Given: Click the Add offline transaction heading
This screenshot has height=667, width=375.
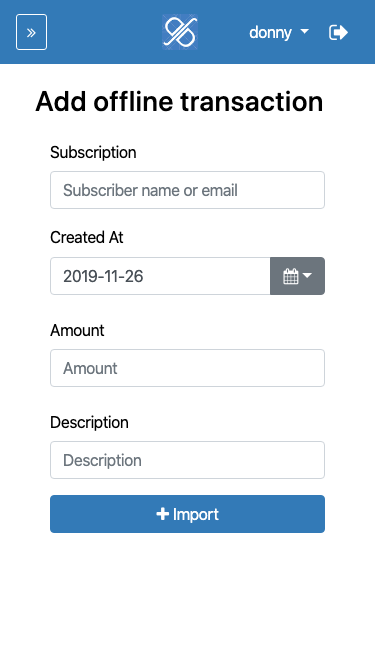Looking at the screenshot, I should pos(179,102).
